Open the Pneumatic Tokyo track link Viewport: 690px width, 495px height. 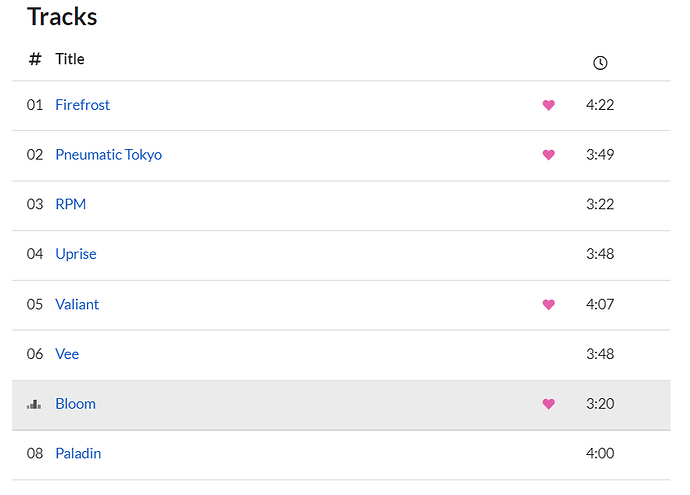pos(109,155)
